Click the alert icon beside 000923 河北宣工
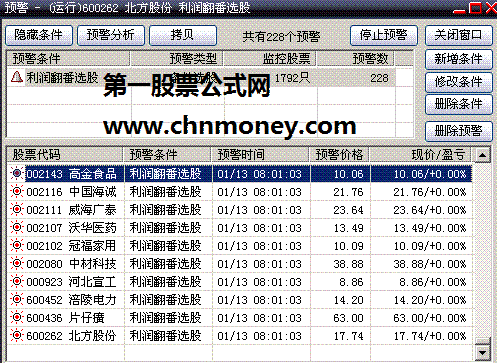This screenshot has height=363, width=497. pos(17,281)
